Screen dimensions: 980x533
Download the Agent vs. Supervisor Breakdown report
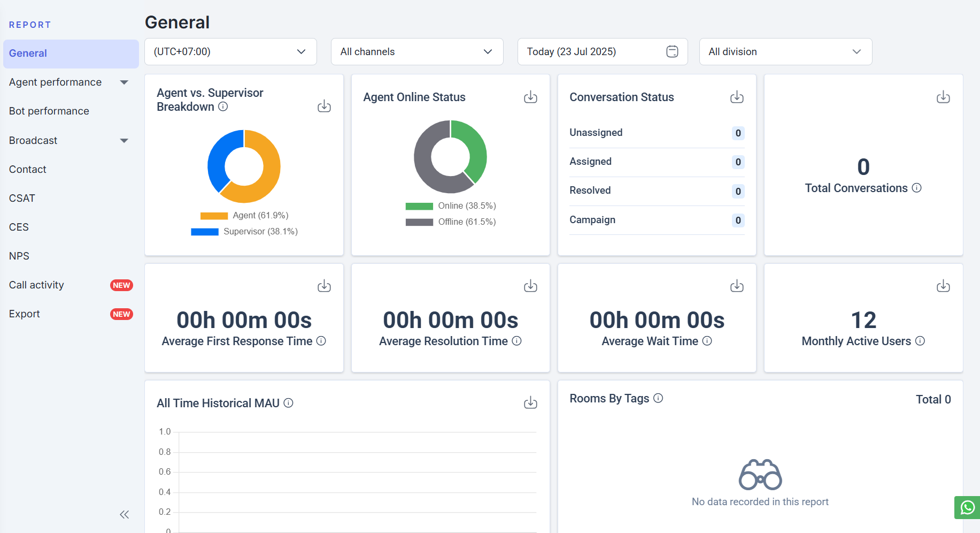[324, 106]
